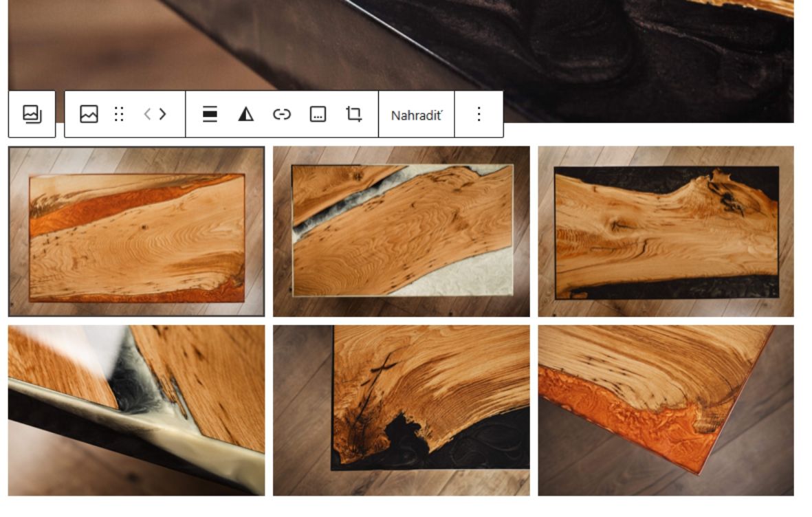The height and width of the screenshot is (517, 812).
Task: Grab the block drag handle
Action: click(x=119, y=114)
